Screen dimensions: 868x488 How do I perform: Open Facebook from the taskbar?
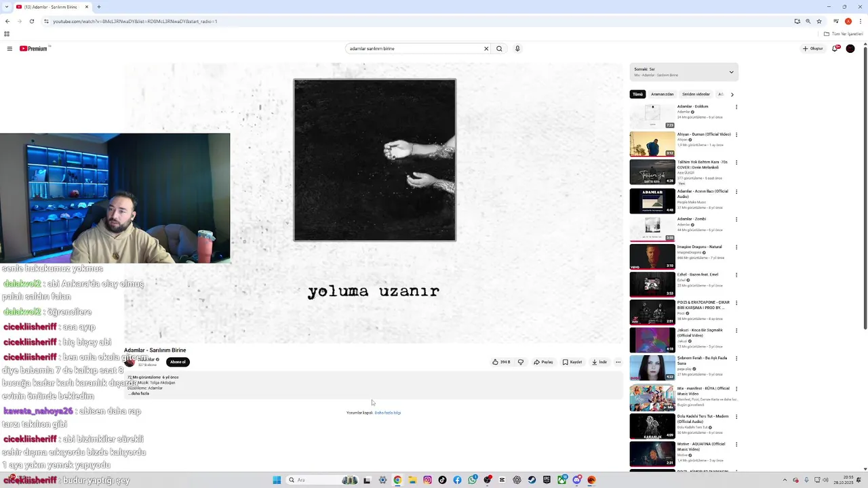pos(457,480)
